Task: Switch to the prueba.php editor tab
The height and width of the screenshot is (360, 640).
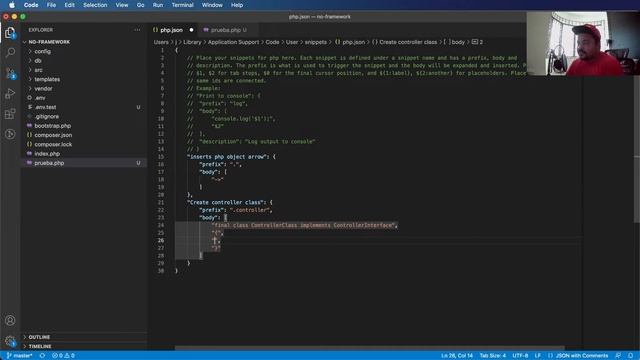Action: click(x=228, y=30)
